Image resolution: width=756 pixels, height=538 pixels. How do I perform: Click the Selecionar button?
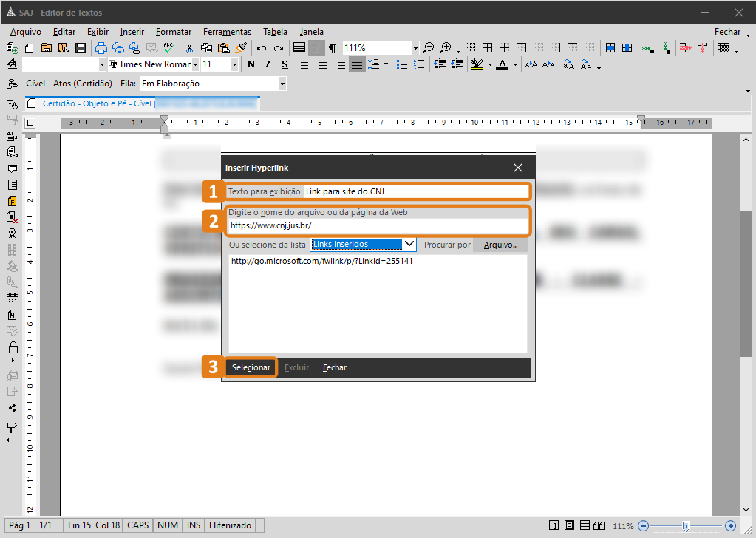(x=251, y=367)
